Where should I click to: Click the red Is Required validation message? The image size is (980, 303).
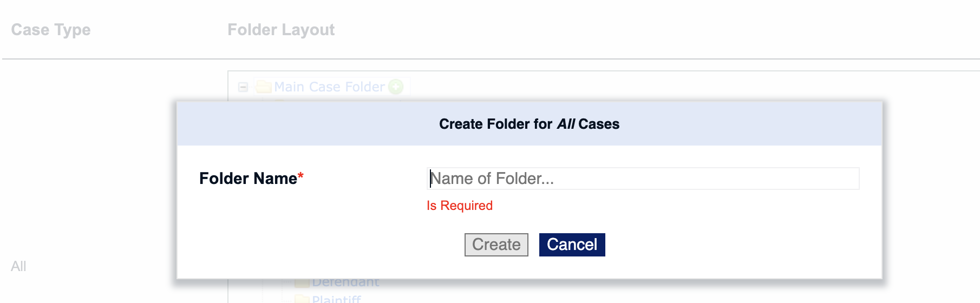[x=460, y=206]
